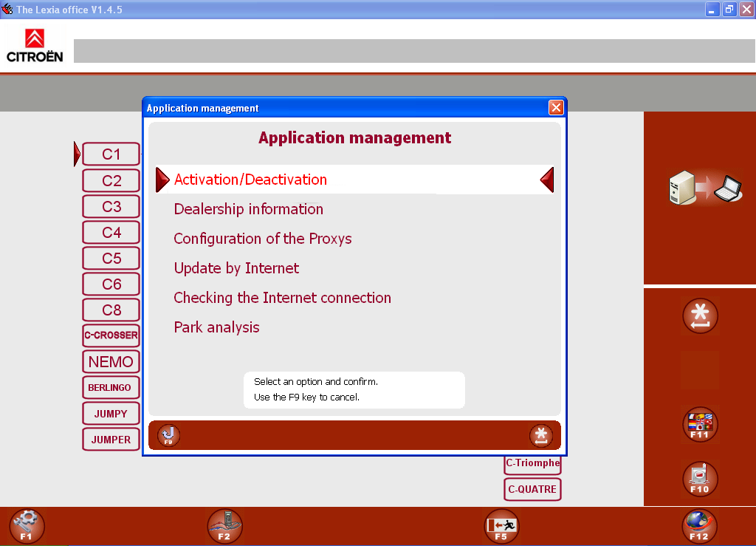Click the asterisk confirm icon in dialog footer
Image resolution: width=756 pixels, height=546 pixels.
[x=541, y=436]
